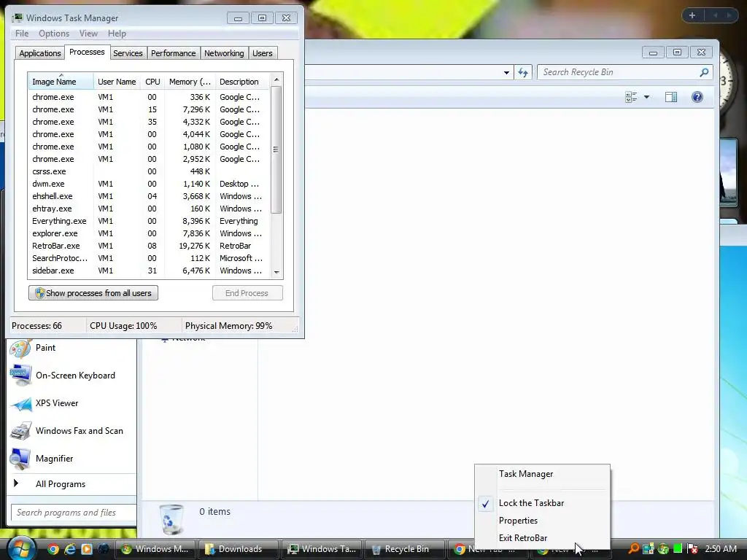Open the Help menu in Task Manager

click(x=117, y=34)
